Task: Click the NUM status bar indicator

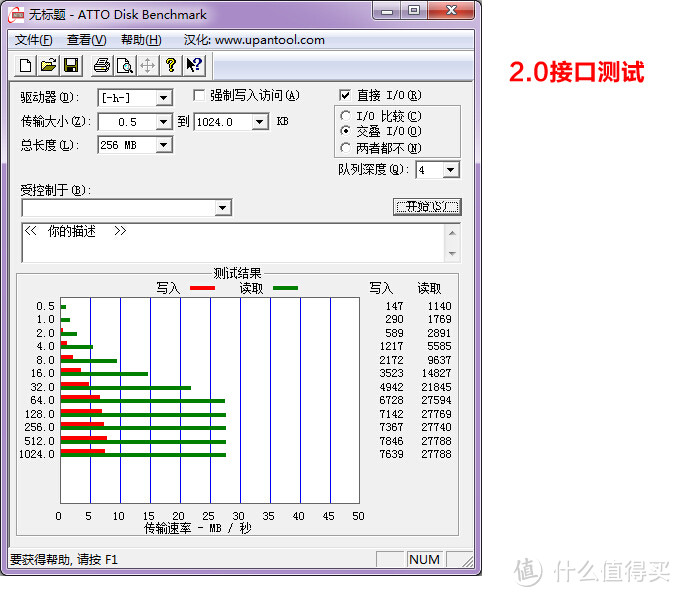Action: coord(424,559)
